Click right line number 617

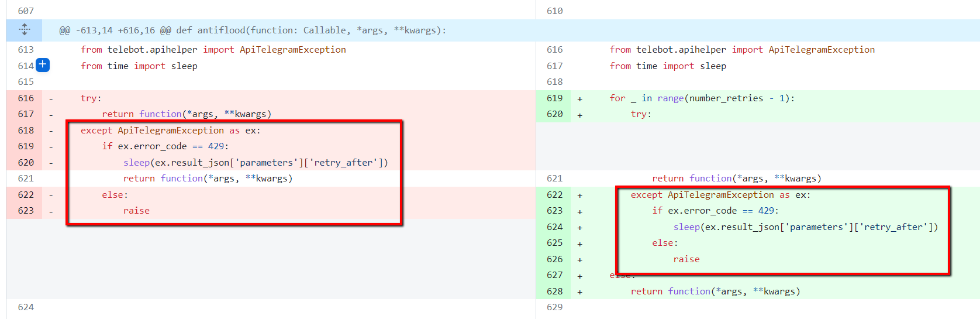pos(554,66)
